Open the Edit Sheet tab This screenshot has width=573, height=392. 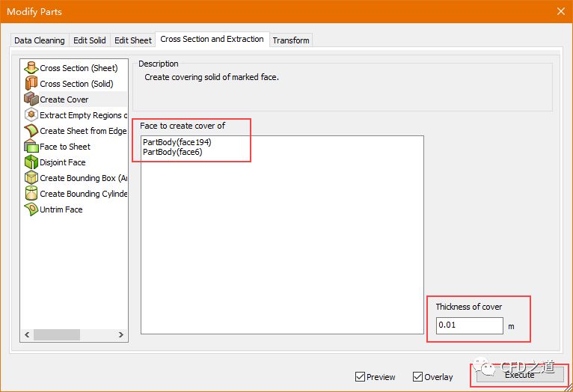[133, 40]
